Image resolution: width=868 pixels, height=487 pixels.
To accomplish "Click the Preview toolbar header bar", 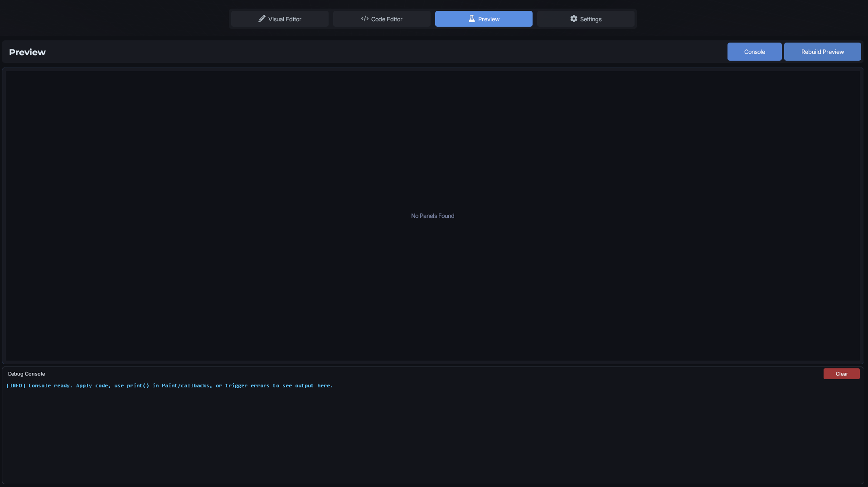I will click(x=363, y=52).
